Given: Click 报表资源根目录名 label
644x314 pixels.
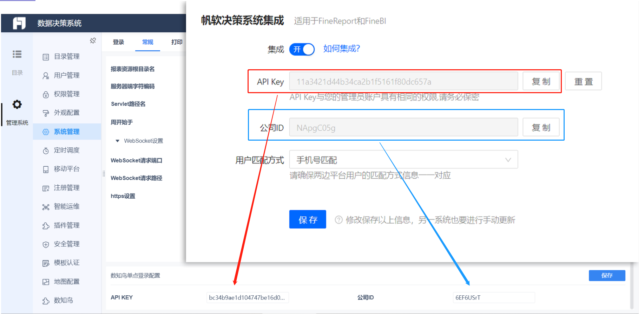Looking at the screenshot, I should click(133, 69).
